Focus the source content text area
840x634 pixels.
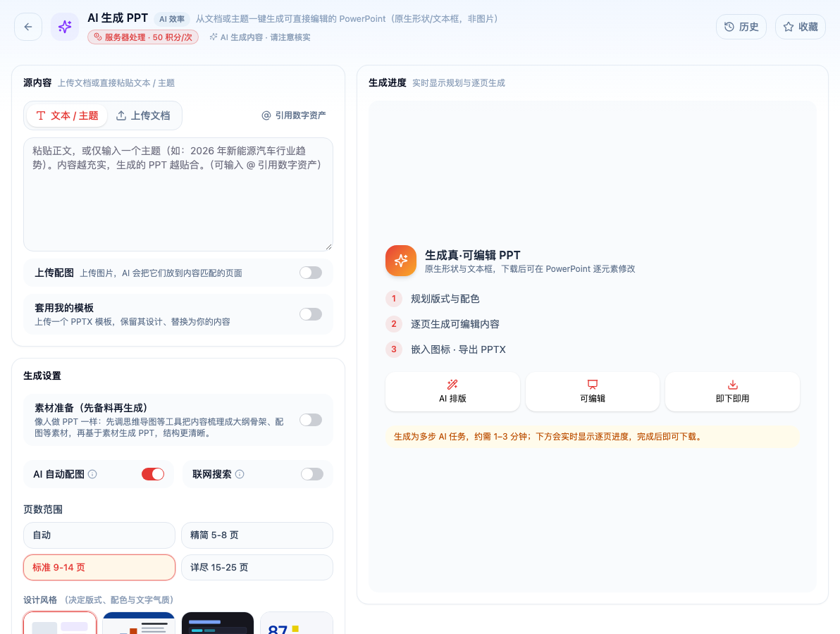click(x=178, y=194)
